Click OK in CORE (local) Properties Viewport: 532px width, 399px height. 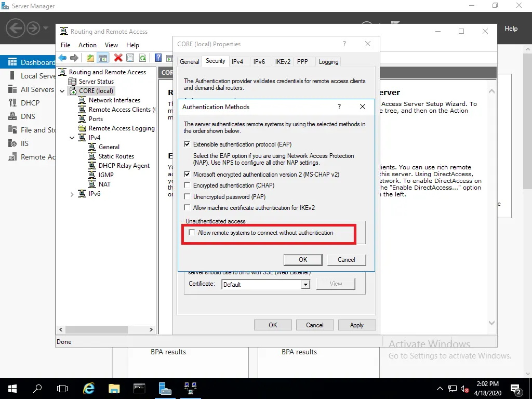(x=273, y=325)
